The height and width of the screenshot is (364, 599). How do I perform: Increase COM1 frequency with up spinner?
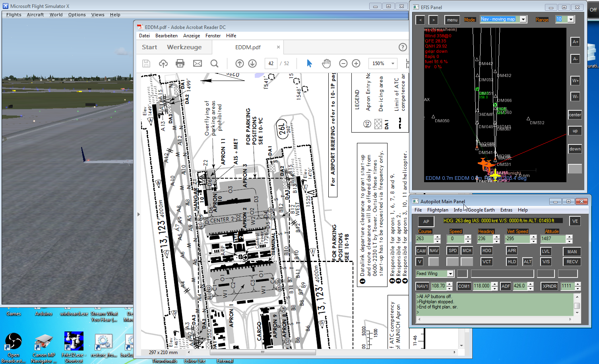(494, 284)
